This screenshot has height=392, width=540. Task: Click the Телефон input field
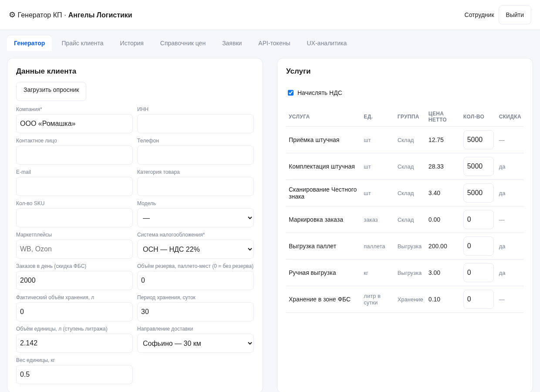[x=196, y=155]
